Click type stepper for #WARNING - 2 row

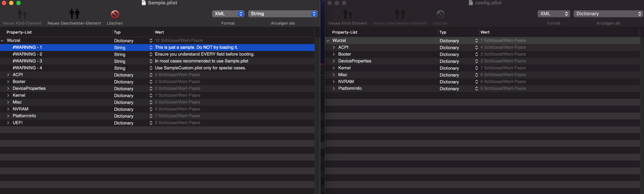point(151,54)
